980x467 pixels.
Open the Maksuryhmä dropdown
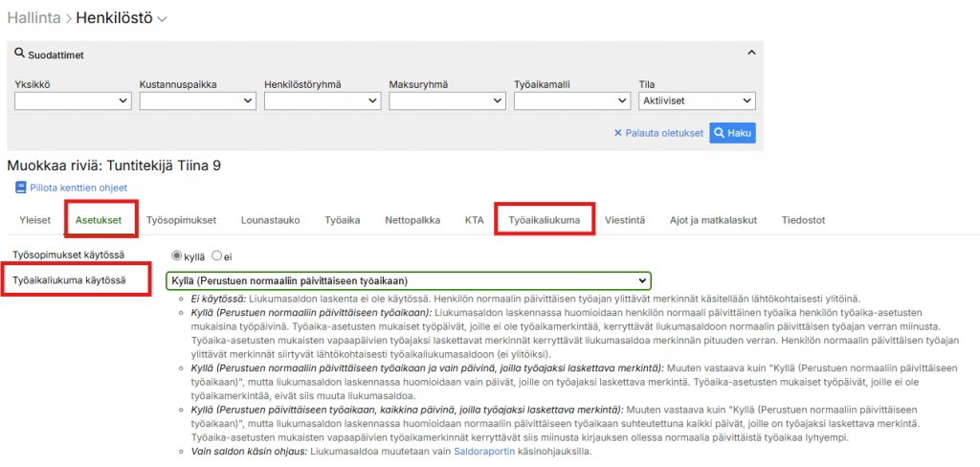point(446,100)
